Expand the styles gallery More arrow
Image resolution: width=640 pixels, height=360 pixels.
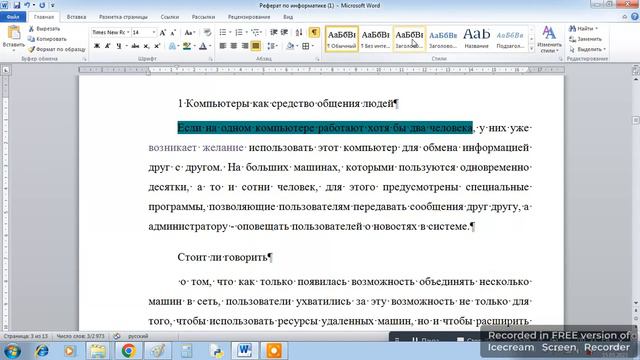(x=531, y=49)
